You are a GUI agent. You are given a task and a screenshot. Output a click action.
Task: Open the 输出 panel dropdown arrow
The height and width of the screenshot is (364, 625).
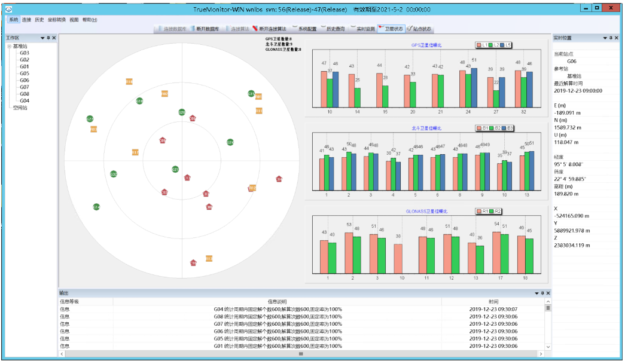click(x=536, y=293)
